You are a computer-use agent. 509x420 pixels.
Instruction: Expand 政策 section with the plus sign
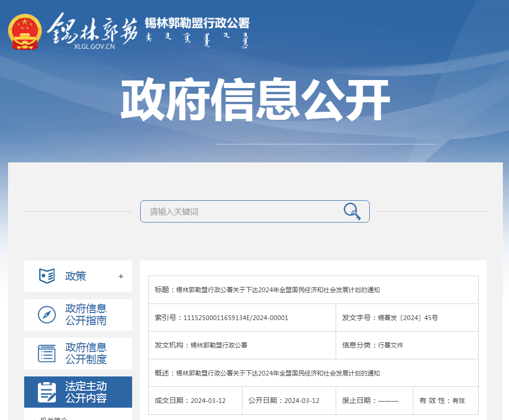click(x=121, y=276)
